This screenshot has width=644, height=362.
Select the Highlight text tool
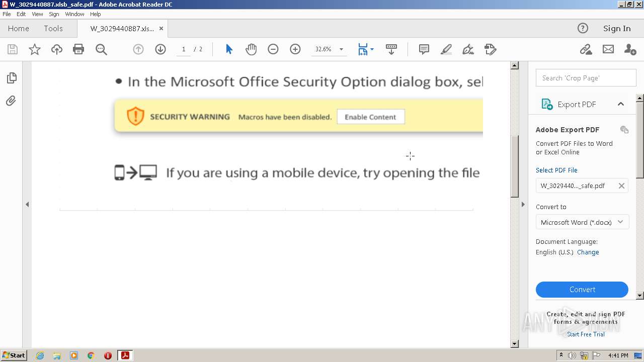[446, 49]
